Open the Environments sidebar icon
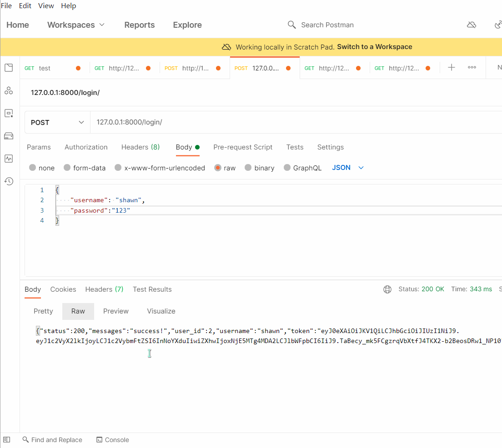This screenshot has width=502, height=448. [x=9, y=113]
